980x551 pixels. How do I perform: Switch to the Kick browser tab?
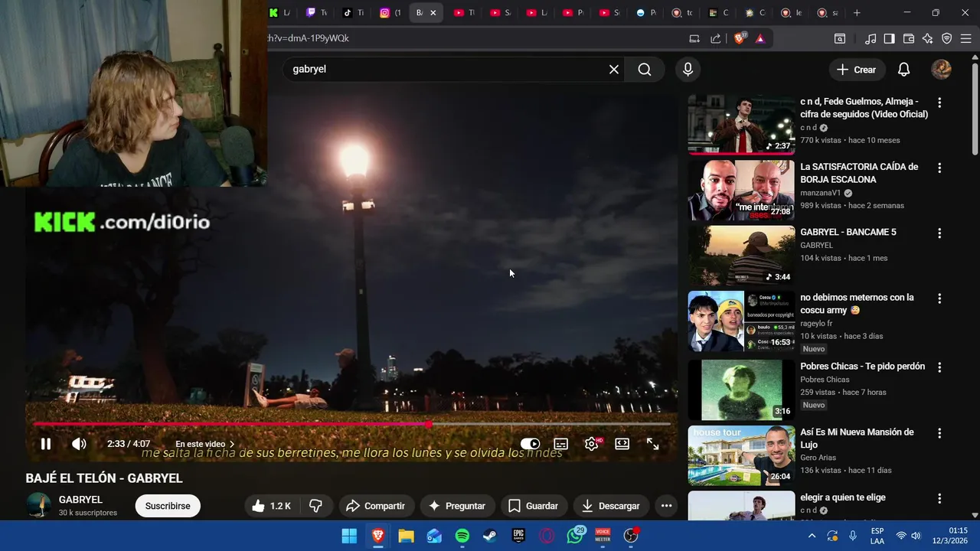[279, 12]
